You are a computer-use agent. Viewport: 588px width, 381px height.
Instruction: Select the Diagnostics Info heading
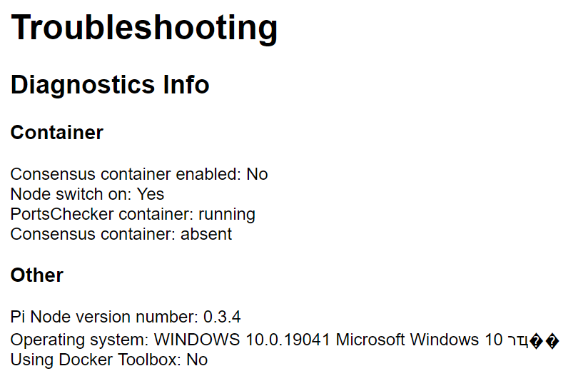click(x=110, y=85)
